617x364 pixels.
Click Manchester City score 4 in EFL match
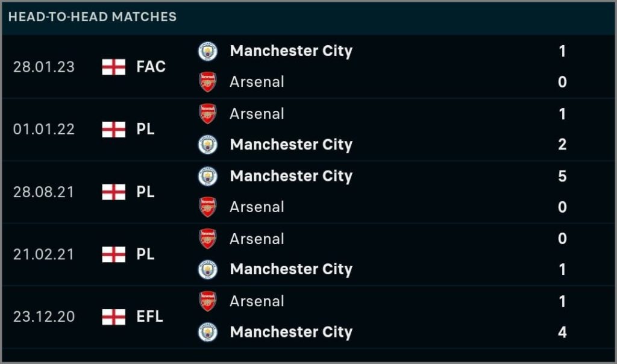coord(562,332)
